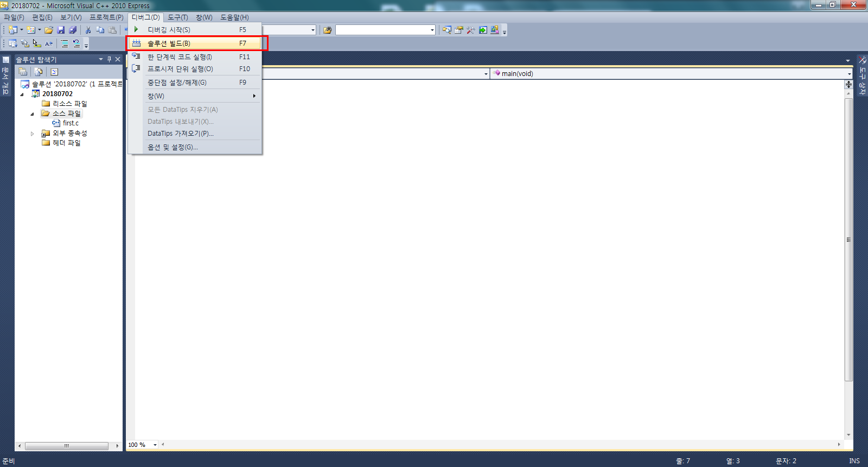Click the Find search input combo box
The image size is (868, 467).
[x=386, y=30]
